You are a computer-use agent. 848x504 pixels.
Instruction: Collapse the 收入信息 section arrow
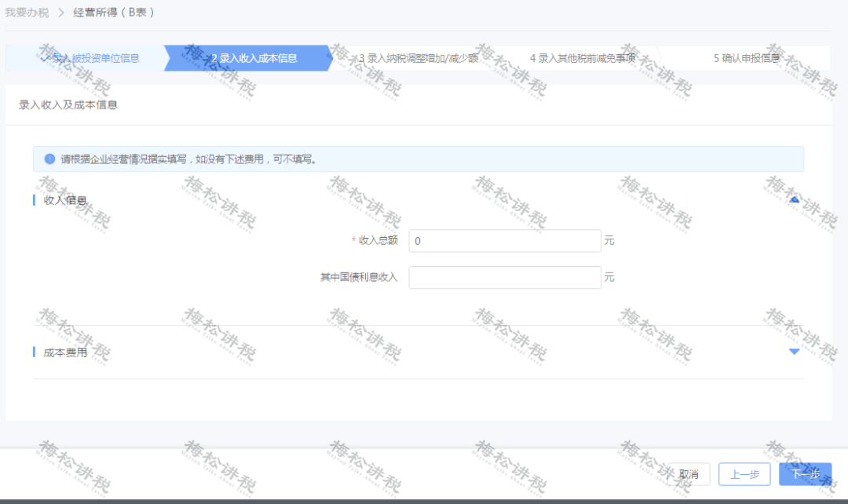(x=794, y=200)
